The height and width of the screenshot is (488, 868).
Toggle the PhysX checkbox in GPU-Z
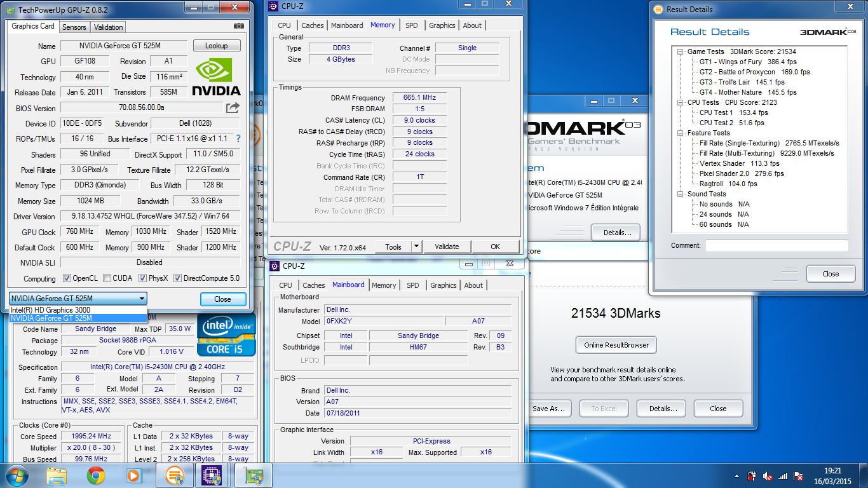tap(143, 278)
